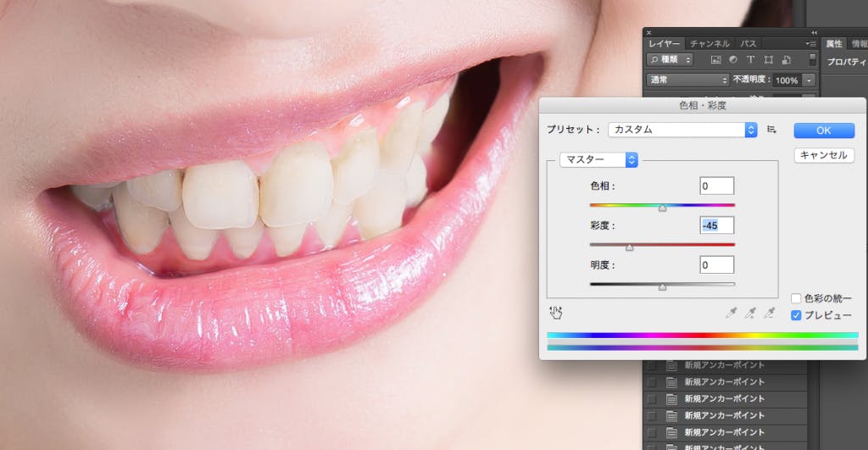Click the shape layer filter icon
This screenshot has height=450, width=868.
(x=768, y=60)
